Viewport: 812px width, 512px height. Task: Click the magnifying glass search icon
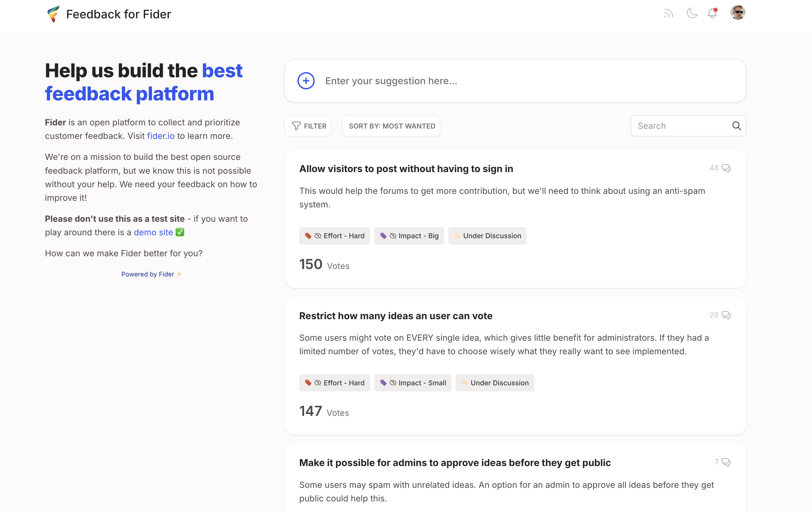click(x=737, y=126)
